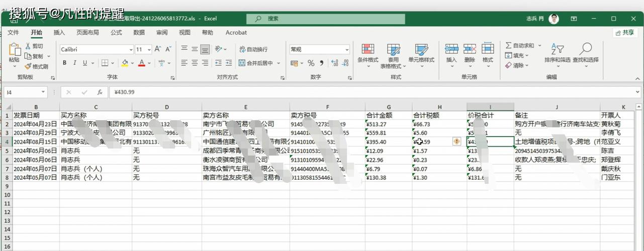Apply percent style (%) number format
The height and width of the screenshot is (251, 644).
(311, 63)
